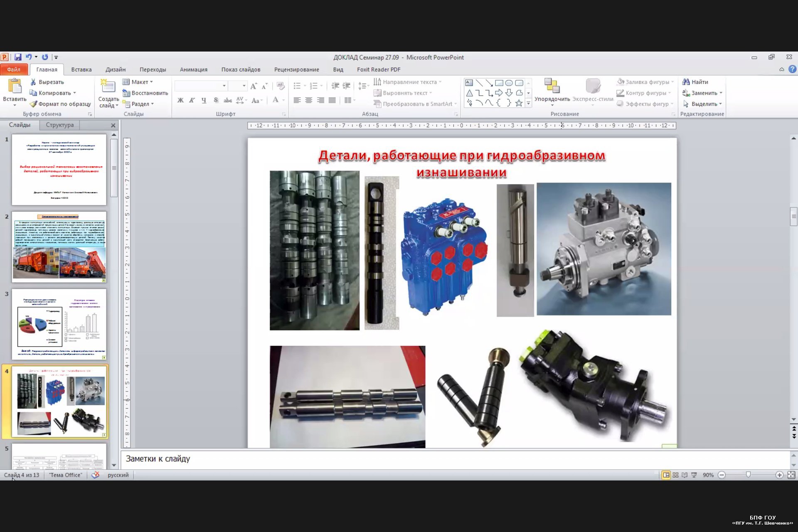Start the slide show from the status bar icon
The image size is (798, 532).
pos(694,475)
